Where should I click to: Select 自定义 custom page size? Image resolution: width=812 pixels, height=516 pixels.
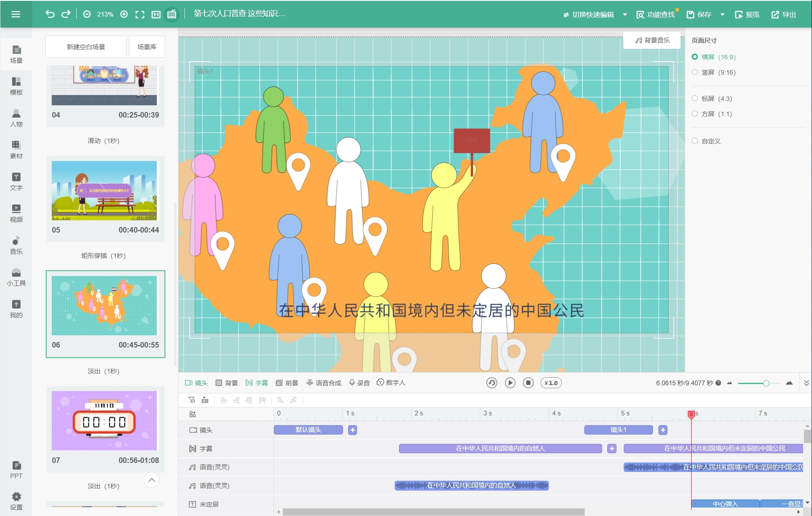click(706, 141)
